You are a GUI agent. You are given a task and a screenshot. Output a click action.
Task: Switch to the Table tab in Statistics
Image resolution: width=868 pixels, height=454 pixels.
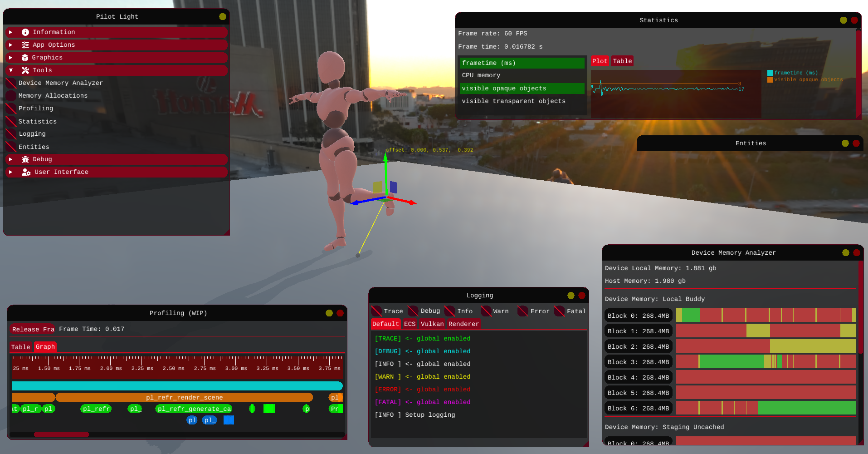pyautogui.click(x=622, y=61)
